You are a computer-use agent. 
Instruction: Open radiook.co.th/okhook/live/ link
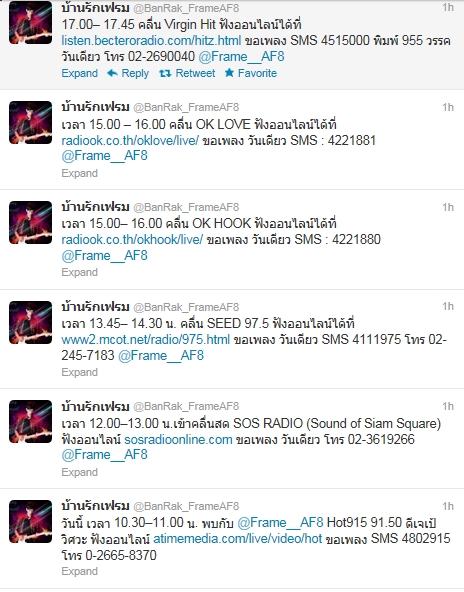tap(132, 239)
